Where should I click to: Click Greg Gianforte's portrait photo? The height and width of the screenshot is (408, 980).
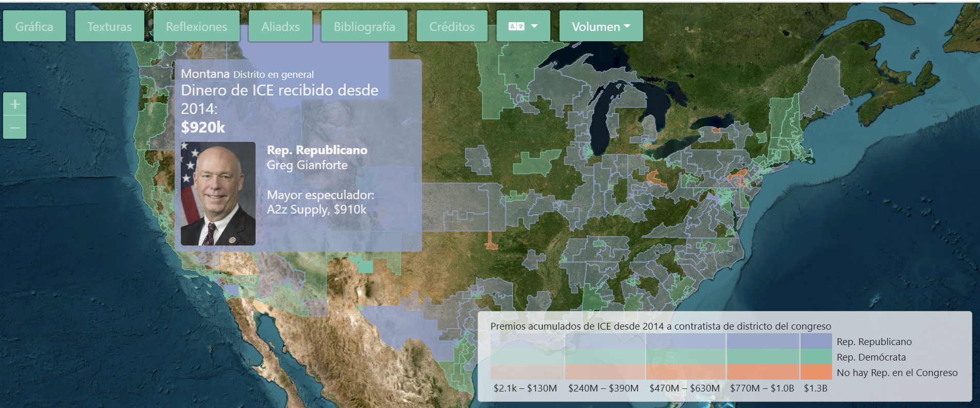point(218,193)
